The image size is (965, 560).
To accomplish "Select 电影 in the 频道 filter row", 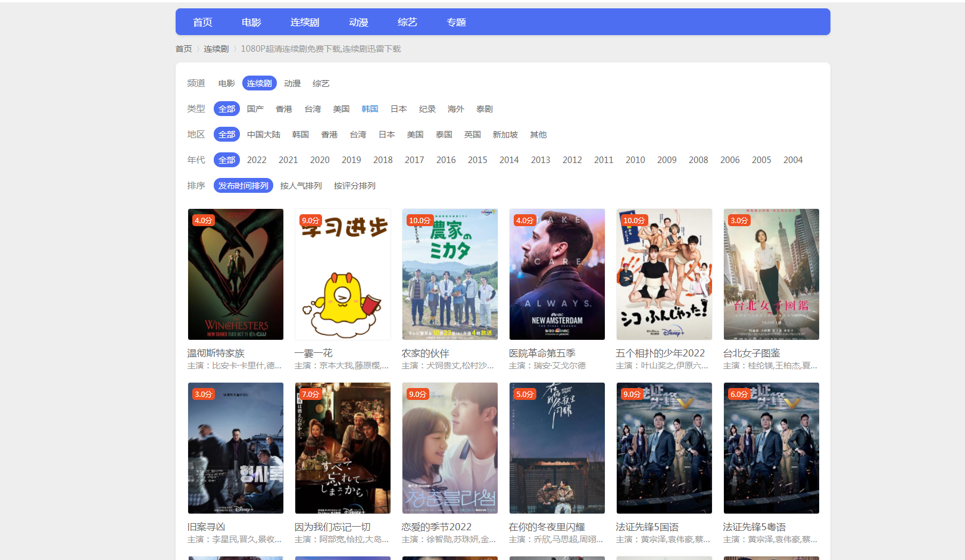I will click(226, 83).
